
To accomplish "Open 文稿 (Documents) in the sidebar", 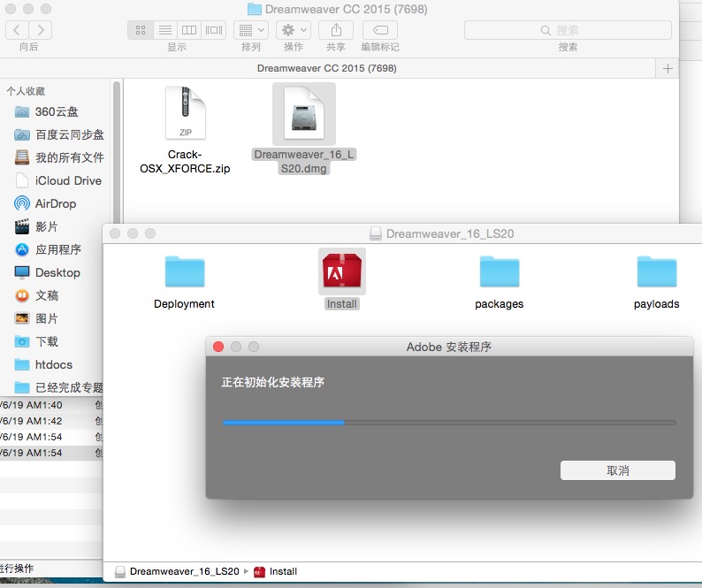I will pyautogui.click(x=37, y=295).
